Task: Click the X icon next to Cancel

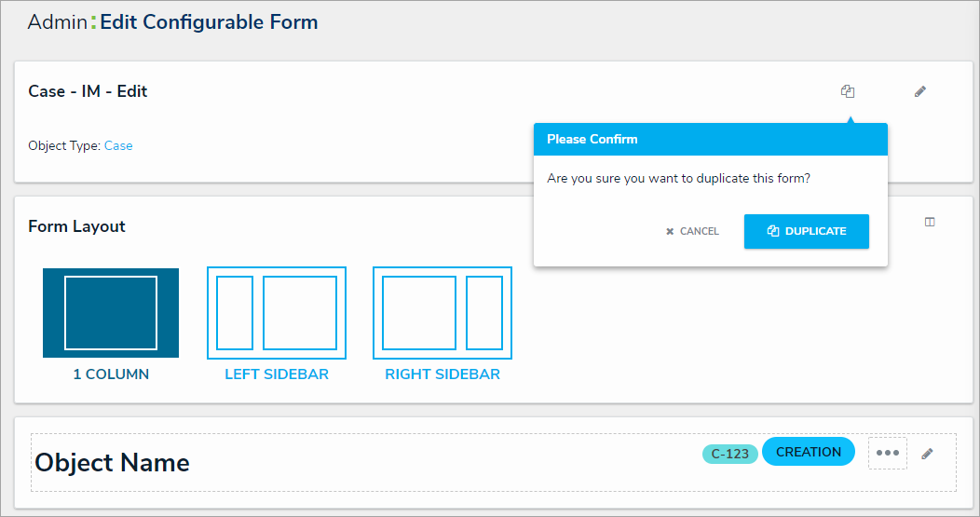Action: coord(670,232)
